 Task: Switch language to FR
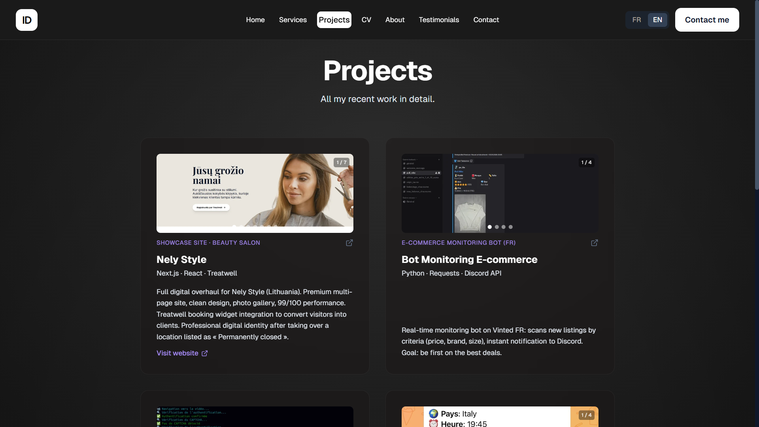637,20
